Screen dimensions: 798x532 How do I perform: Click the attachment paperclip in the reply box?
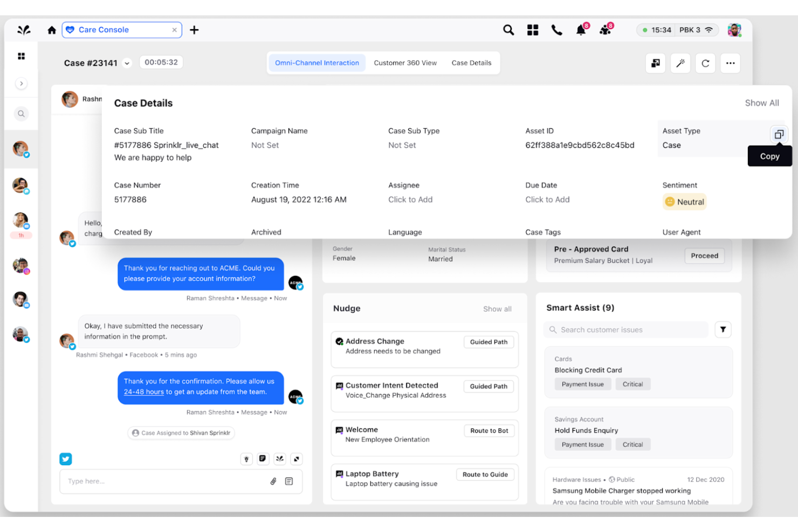point(273,481)
